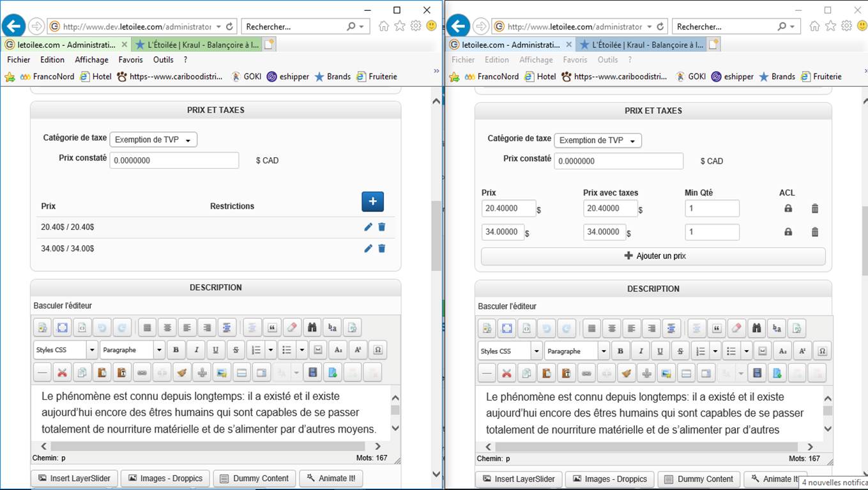Viewport: 868px width, 490px height.
Task: Click Images - Droppics in the right window
Action: (x=610, y=479)
